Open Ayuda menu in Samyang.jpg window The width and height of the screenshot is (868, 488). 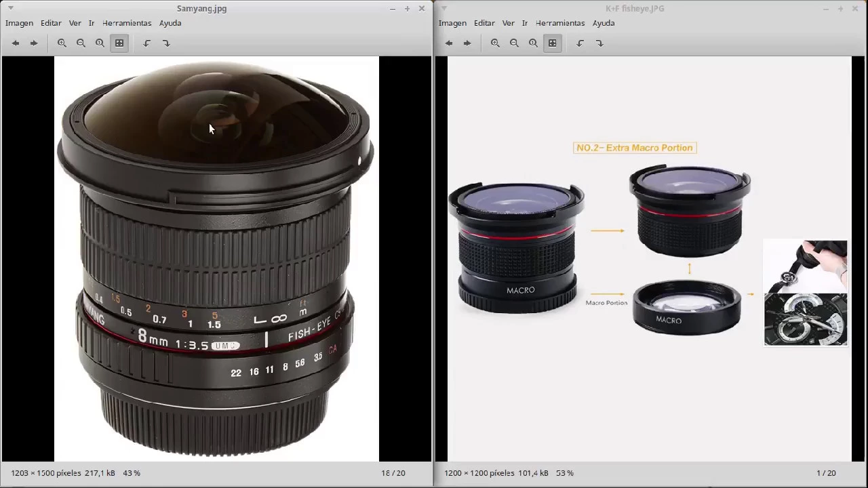pos(170,23)
